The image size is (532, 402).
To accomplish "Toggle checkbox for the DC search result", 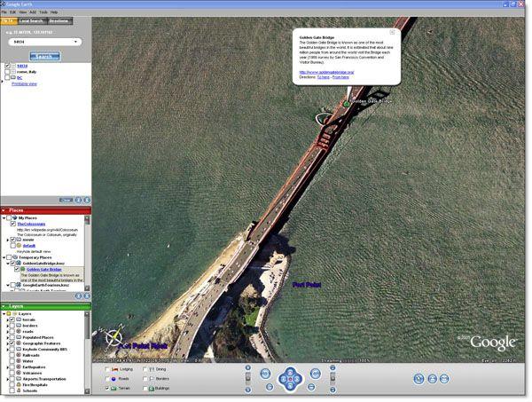I will click(x=7, y=78).
